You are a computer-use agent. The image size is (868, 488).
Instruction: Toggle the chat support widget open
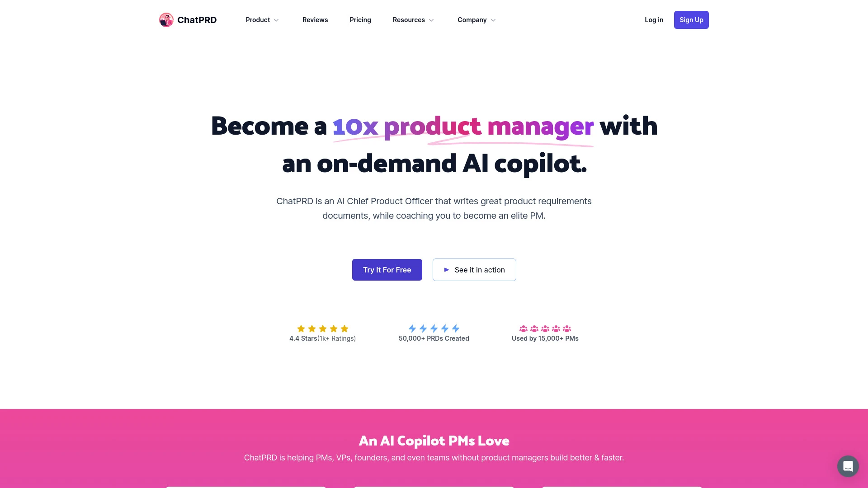[847, 466]
